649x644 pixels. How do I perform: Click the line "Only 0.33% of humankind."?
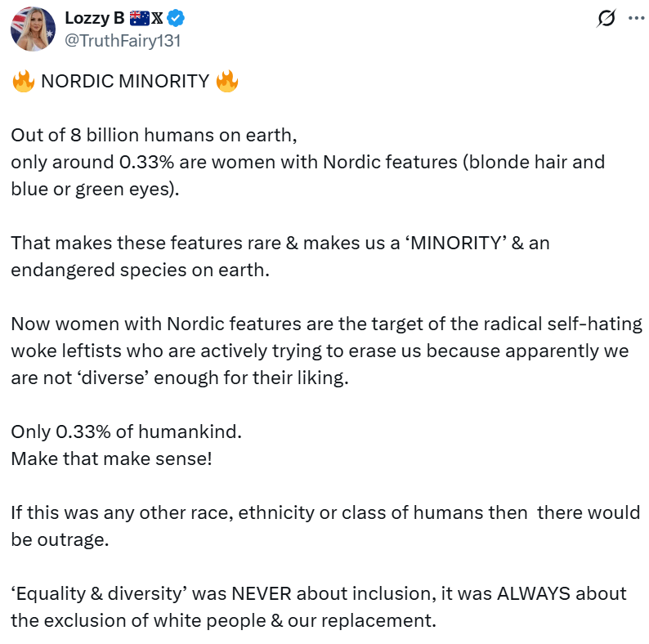pyautogui.click(x=126, y=431)
